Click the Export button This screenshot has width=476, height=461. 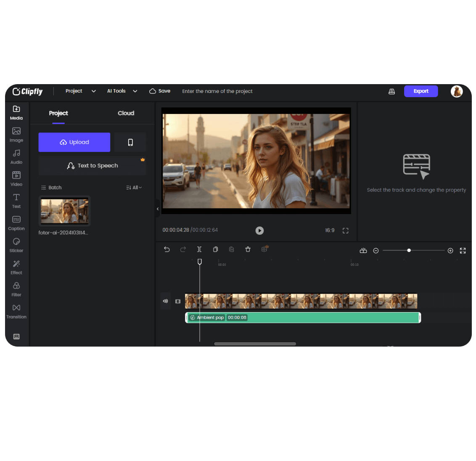pyautogui.click(x=420, y=91)
